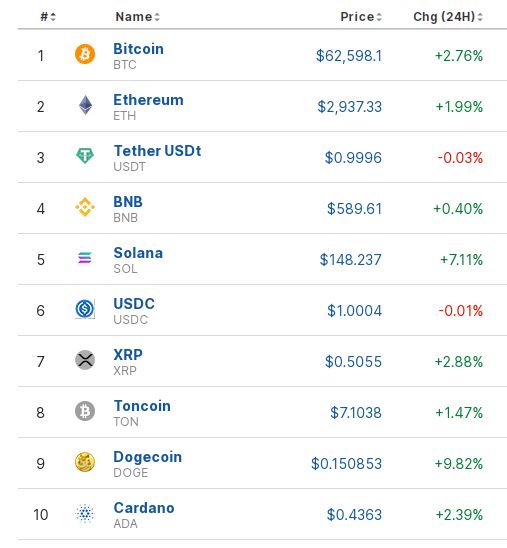Viewport: 507px width, 548px height.
Task: Click the XRP gray logo icon
Action: [x=85, y=360]
